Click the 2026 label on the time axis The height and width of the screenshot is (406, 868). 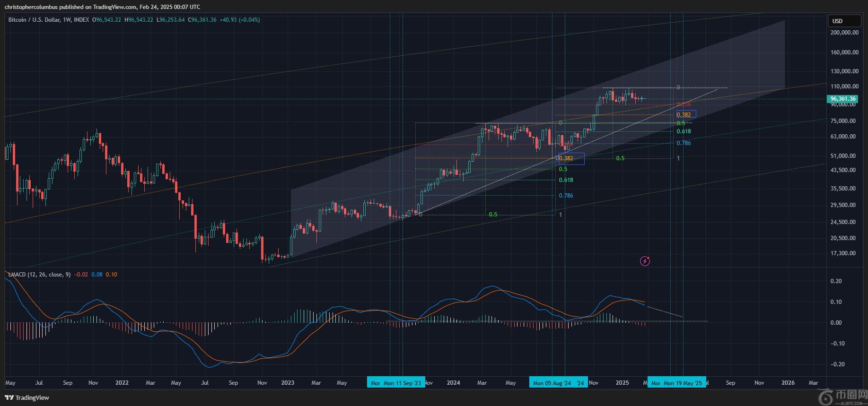pos(788,383)
